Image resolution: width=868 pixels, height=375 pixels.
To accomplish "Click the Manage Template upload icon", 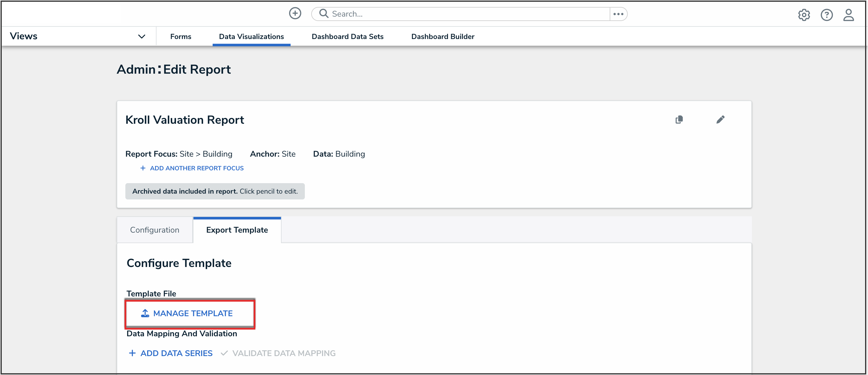I will pyautogui.click(x=145, y=313).
